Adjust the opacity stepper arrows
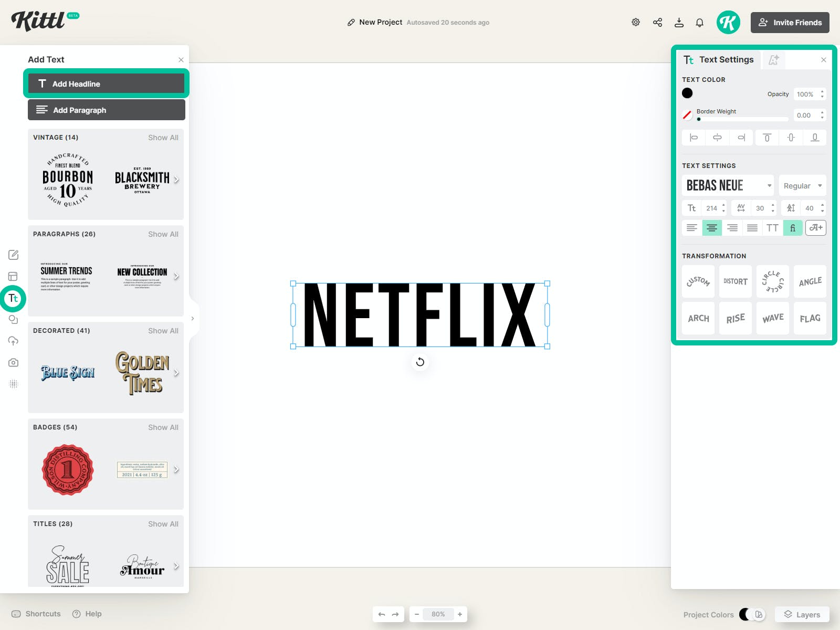The height and width of the screenshot is (630, 840). coord(822,94)
